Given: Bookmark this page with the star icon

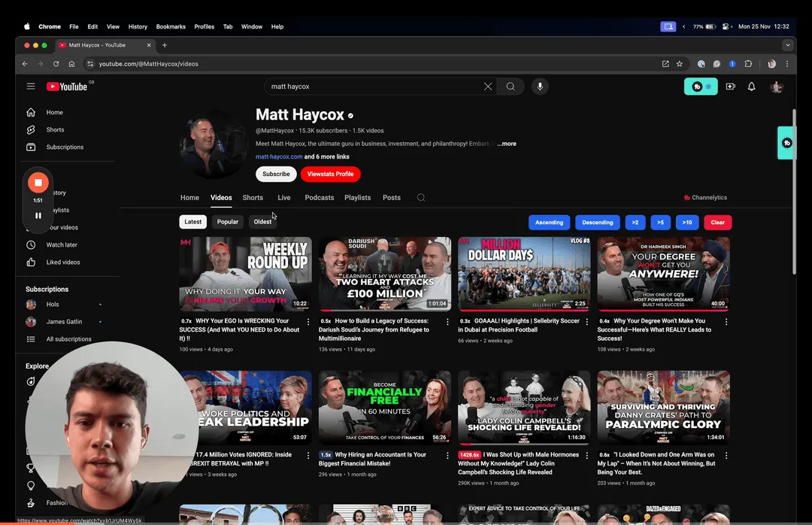Looking at the screenshot, I should click(x=680, y=64).
